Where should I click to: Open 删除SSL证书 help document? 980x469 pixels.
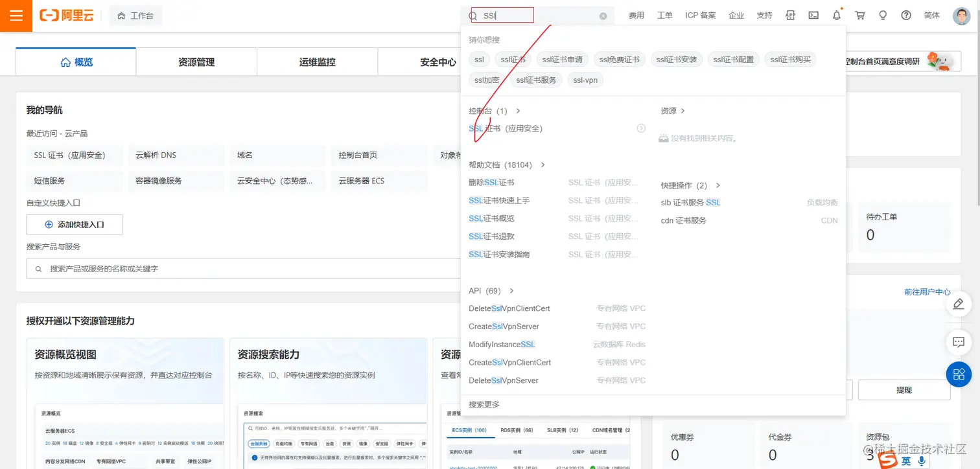coord(491,183)
